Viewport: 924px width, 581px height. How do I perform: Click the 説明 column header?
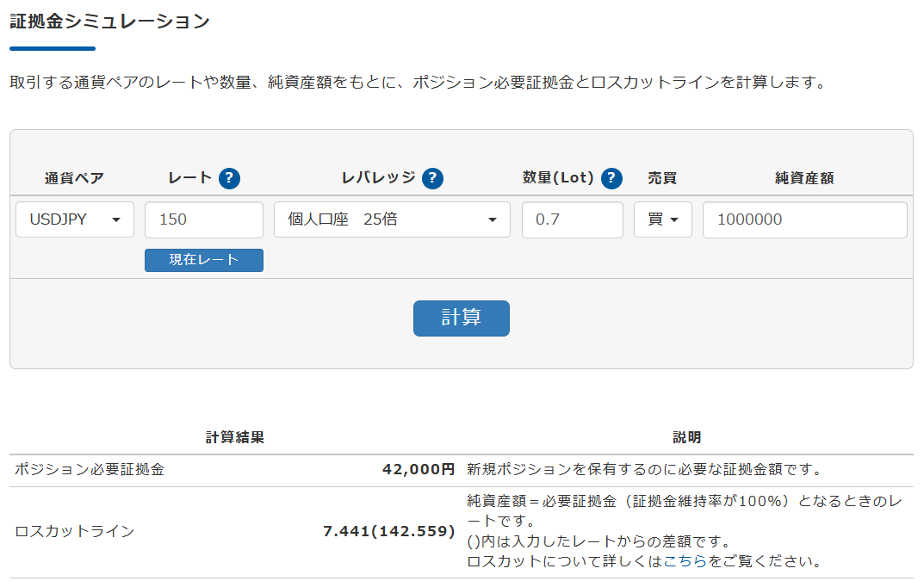click(686, 437)
